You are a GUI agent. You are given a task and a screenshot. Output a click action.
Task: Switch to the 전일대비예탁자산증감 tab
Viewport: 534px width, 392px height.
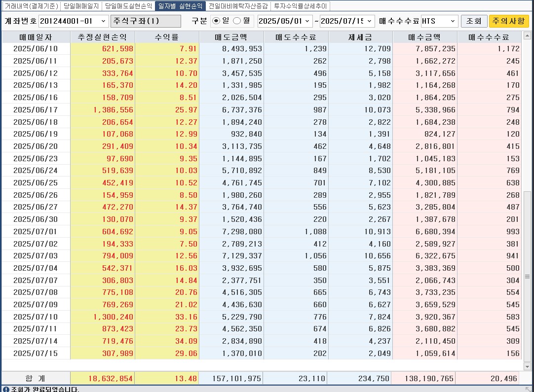point(238,6)
